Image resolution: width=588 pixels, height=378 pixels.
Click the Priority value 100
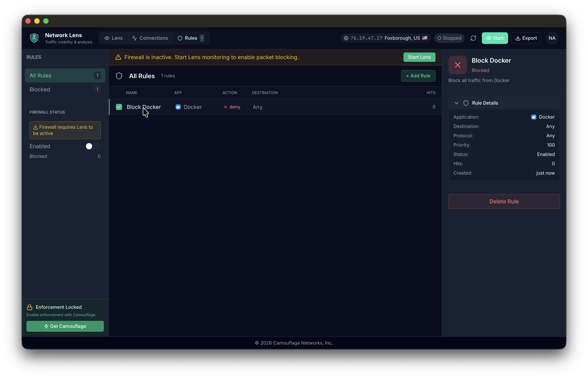pyautogui.click(x=551, y=145)
